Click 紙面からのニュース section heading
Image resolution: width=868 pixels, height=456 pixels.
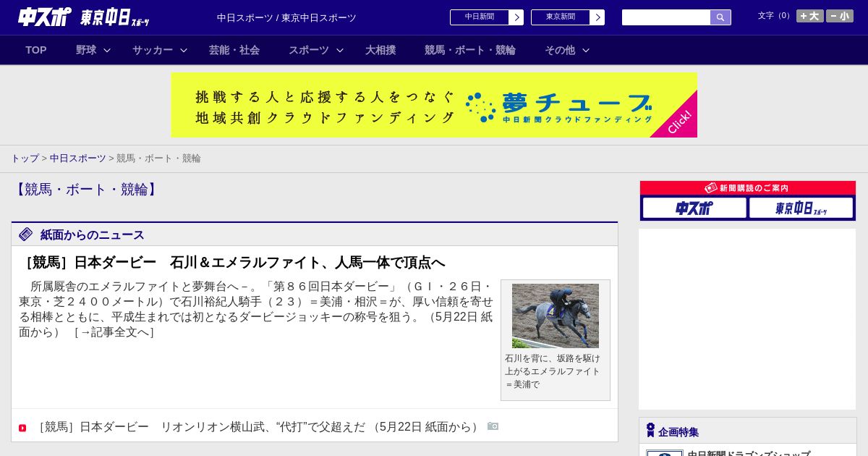tap(93, 235)
